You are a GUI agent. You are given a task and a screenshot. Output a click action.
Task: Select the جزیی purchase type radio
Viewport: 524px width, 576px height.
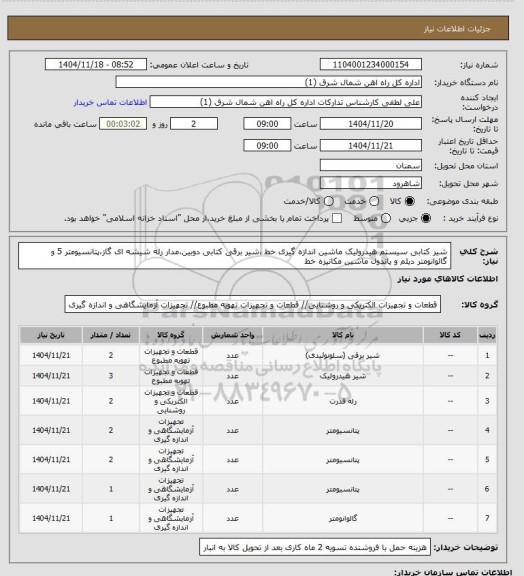click(x=426, y=218)
